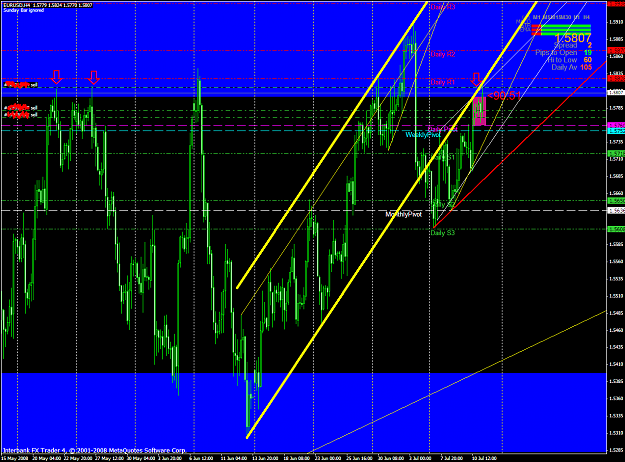Select the white MonthlyPivot label
Viewport: 625px width, 462px height.
[403, 214]
